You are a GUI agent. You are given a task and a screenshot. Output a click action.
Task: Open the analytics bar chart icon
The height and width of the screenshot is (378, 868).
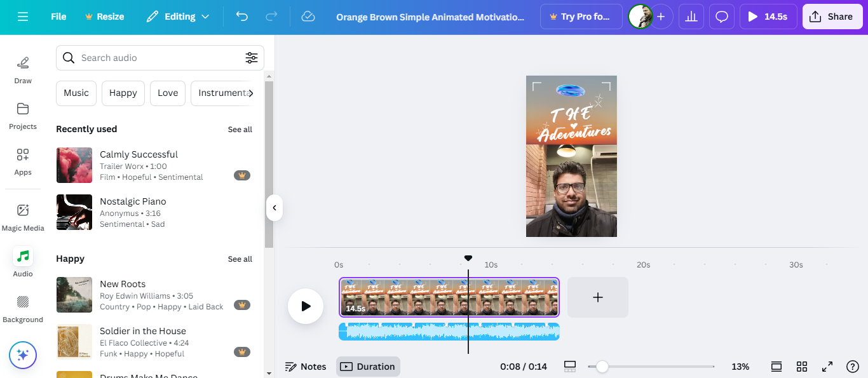(691, 17)
